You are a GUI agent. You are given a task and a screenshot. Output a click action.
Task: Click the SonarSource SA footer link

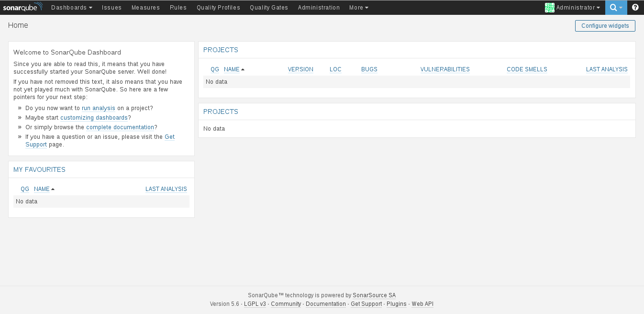(374, 295)
